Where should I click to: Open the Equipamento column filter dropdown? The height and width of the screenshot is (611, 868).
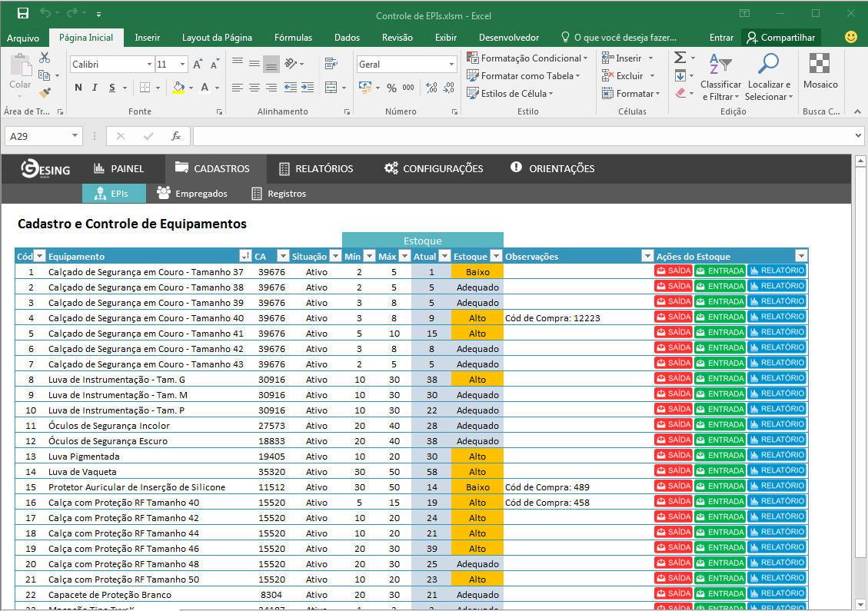point(245,257)
